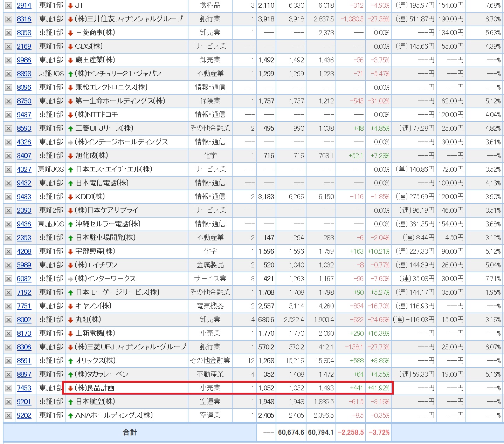Click the X icon beside code 4208
The image size is (504, 444).
pos(9,252)
